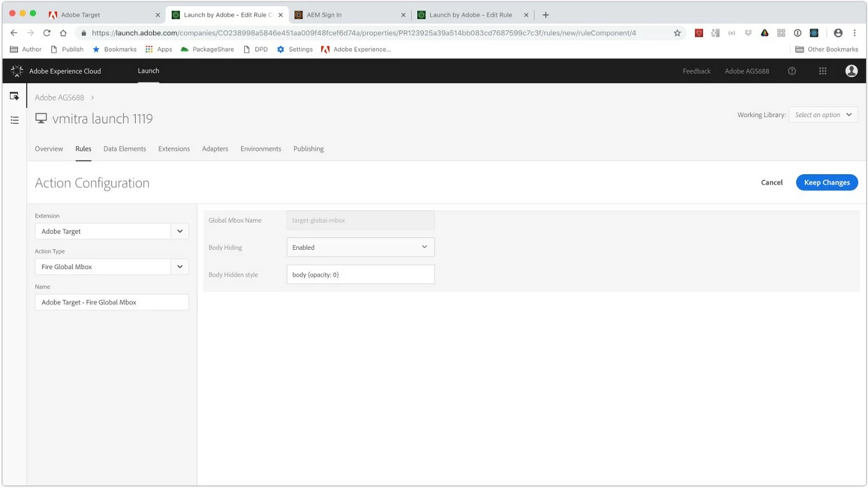868x488 pixels.
Task: Click the list icon in left sidebar
Action: coord(14,120)
